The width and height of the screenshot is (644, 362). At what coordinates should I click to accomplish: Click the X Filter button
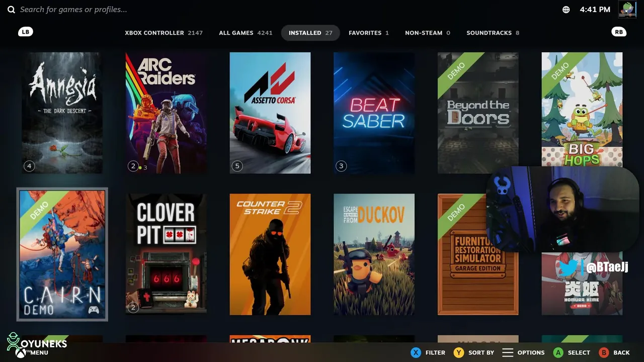(x=428, y=352)
